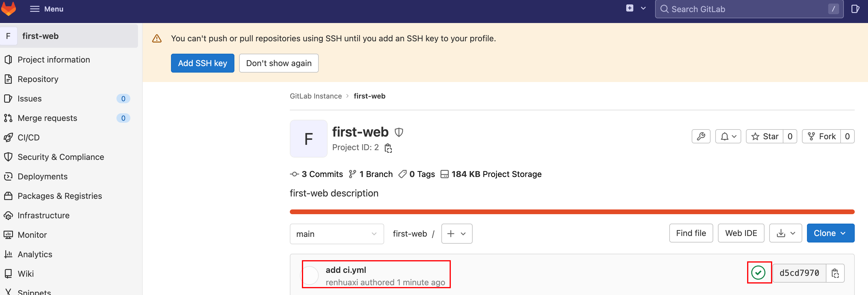Click the Infrastructure cloud gear icon
Viewport: 868px width, 295px height.
coord(9,215)
